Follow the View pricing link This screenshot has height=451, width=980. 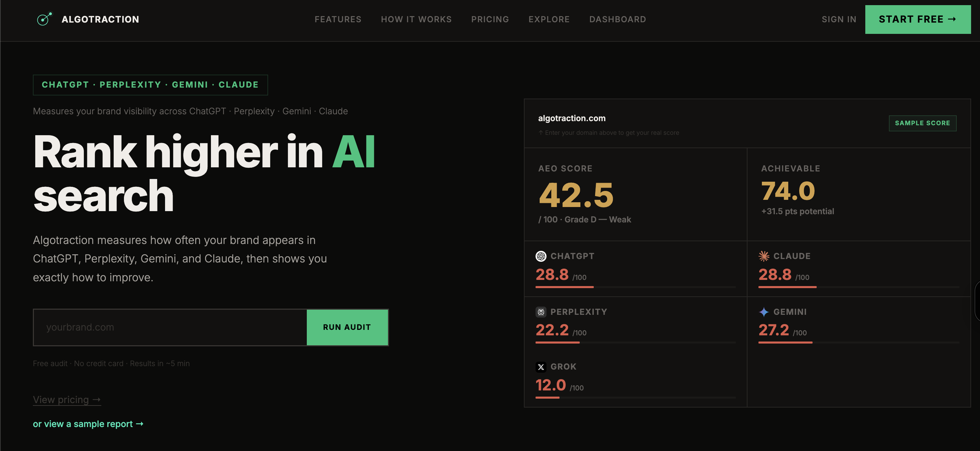point(66,399)
